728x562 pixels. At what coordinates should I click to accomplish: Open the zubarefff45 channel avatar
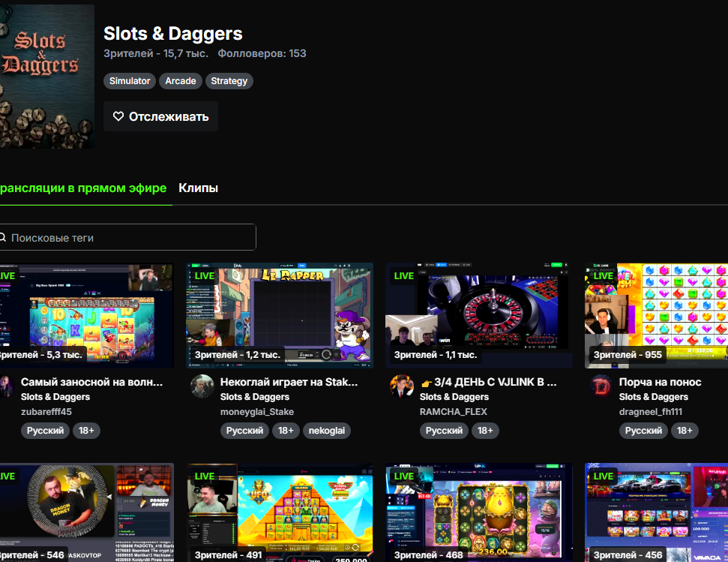coord(7,386)
